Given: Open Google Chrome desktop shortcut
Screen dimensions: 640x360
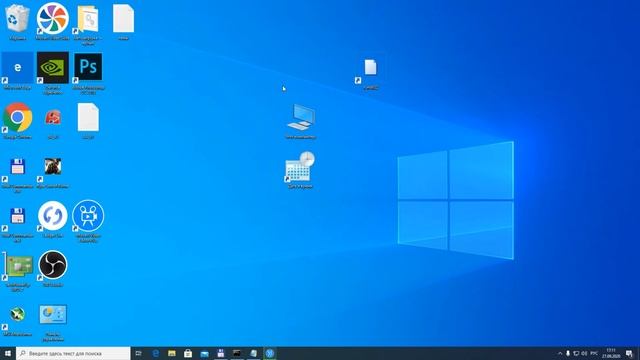Looking at the screenshot, I should [x=18, y=118].
